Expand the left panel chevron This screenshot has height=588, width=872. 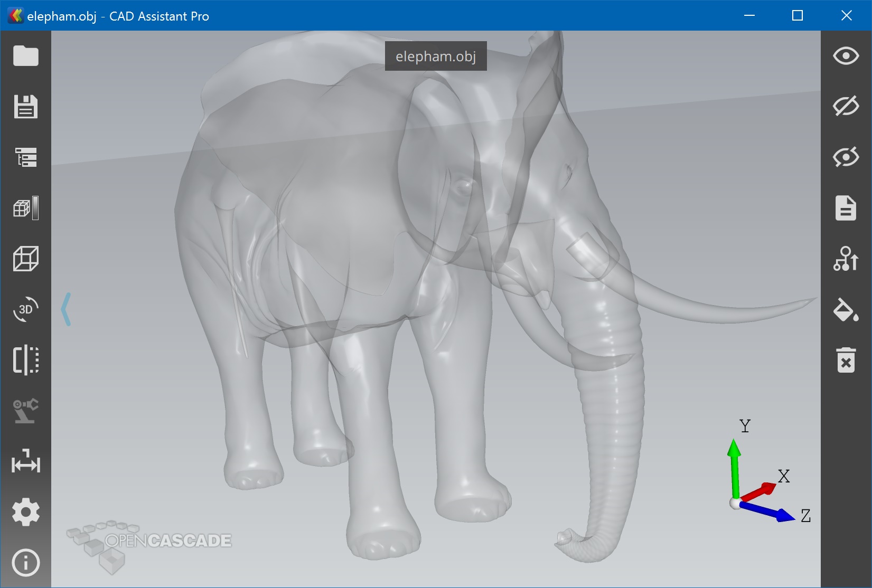click(x=66, y=309)
